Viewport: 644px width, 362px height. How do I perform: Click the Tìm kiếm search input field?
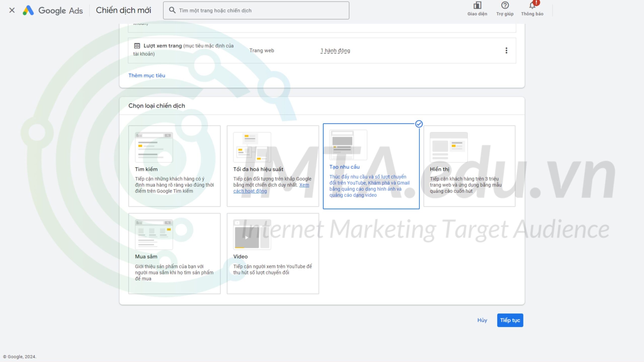[x=257, y=10]
